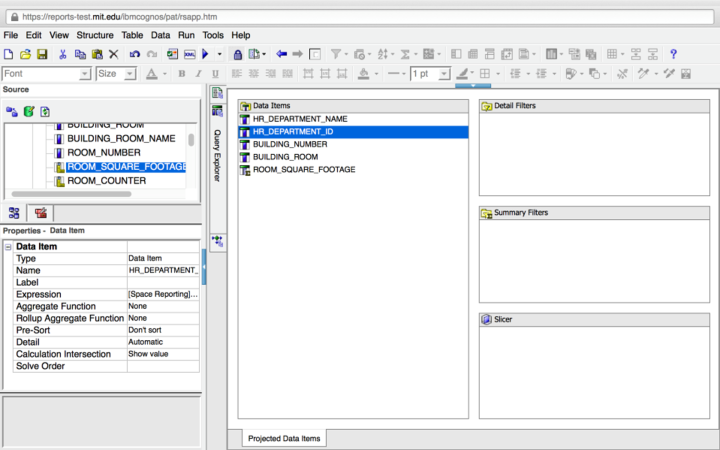Click the lock icon in toolbar
The height and width of the screenshot is (450, 720).
(x=238, y=54)
